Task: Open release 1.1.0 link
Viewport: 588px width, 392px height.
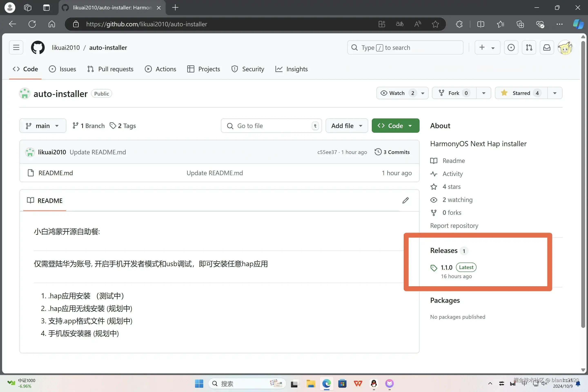Action: 447,267
